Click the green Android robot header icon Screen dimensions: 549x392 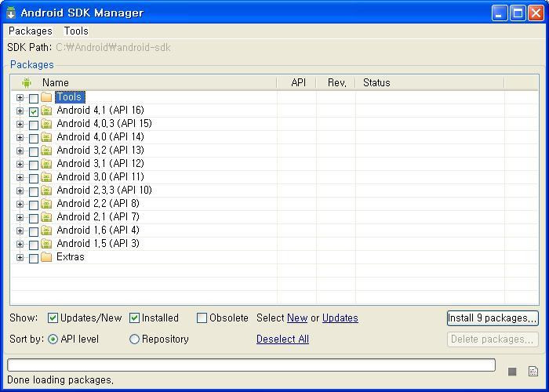tap(26, 83)
